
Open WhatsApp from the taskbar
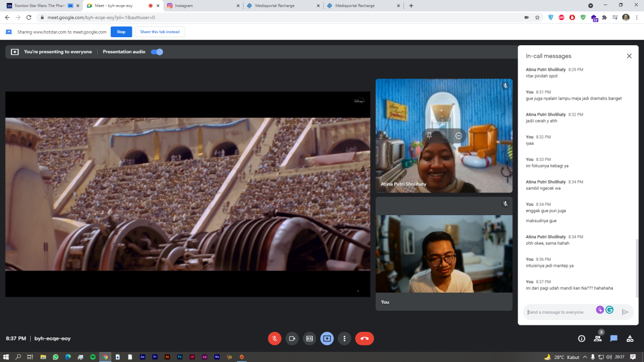tap(55, 357)
